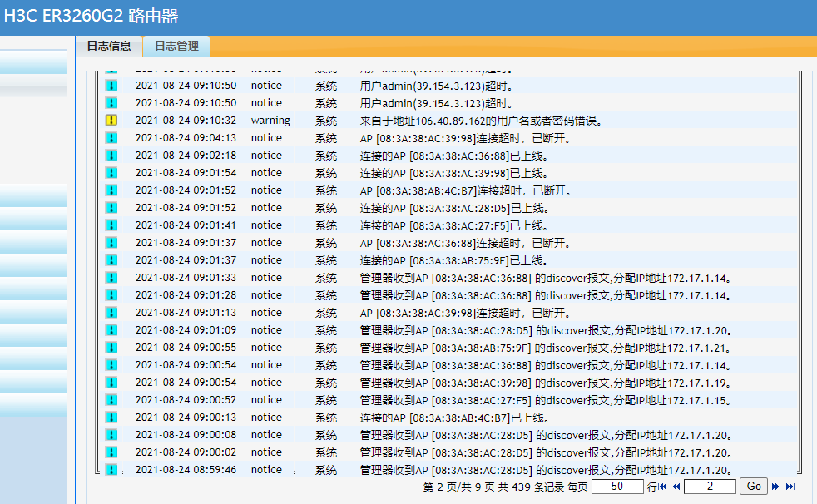Click 'notice' level in the 09:01:41 row
Image resolution: width=817 pixels, height=504 pixels.
click(266, 225)
